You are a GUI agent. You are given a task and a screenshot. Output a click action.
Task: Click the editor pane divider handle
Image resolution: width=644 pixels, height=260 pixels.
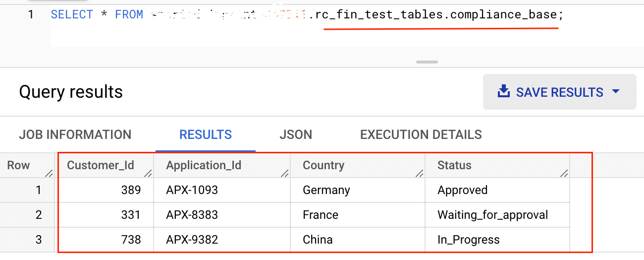(x=427, y=62)
